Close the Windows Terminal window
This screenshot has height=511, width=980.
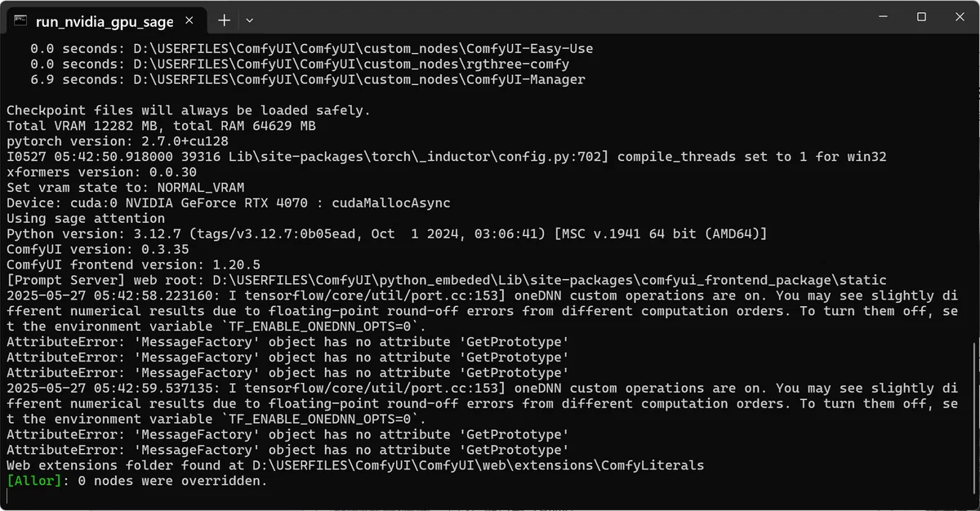point(959,16)
